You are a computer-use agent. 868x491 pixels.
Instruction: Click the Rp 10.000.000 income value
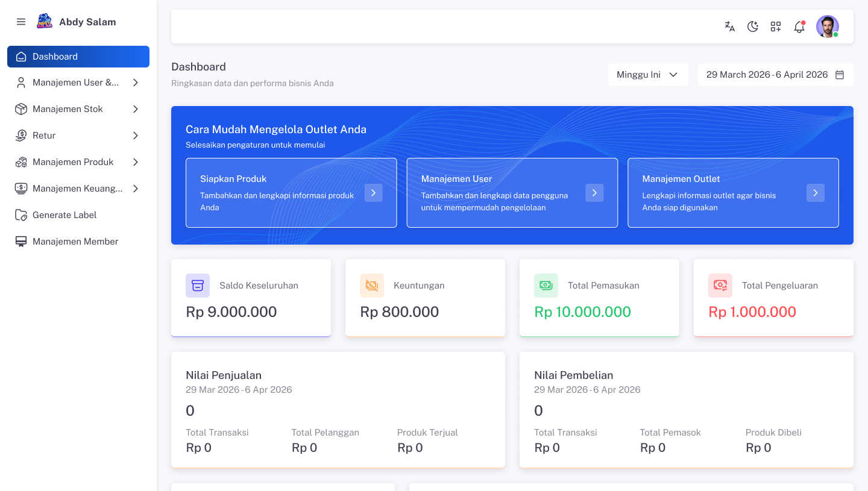[583, 312]
